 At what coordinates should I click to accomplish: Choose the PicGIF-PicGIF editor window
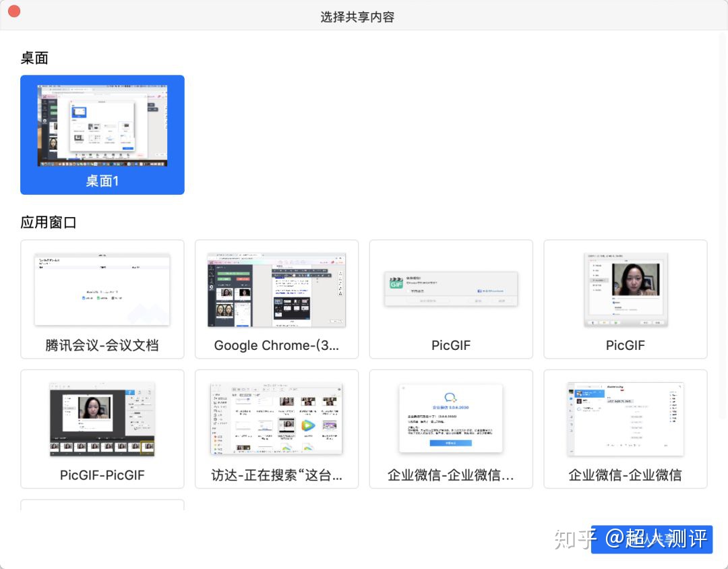(102, 429)
